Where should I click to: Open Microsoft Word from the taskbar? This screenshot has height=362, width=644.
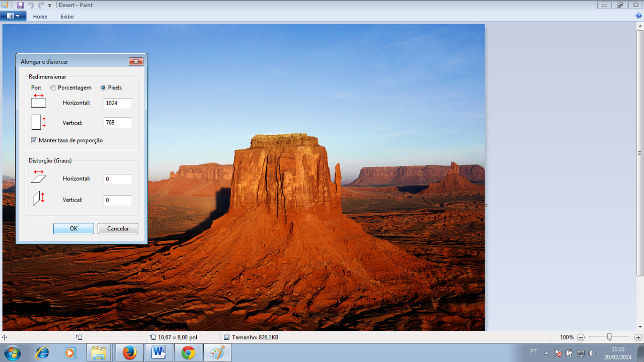coord(158,353)
